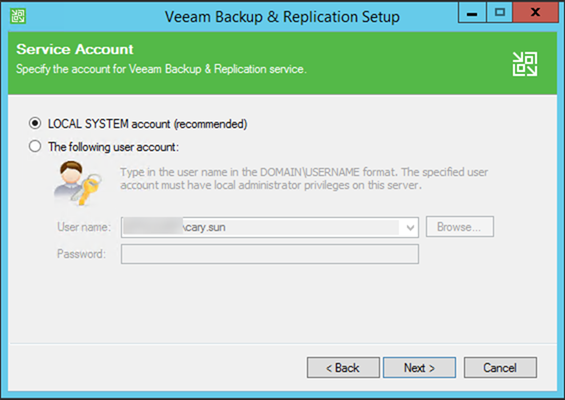Go to the previous step with Back

343,368
